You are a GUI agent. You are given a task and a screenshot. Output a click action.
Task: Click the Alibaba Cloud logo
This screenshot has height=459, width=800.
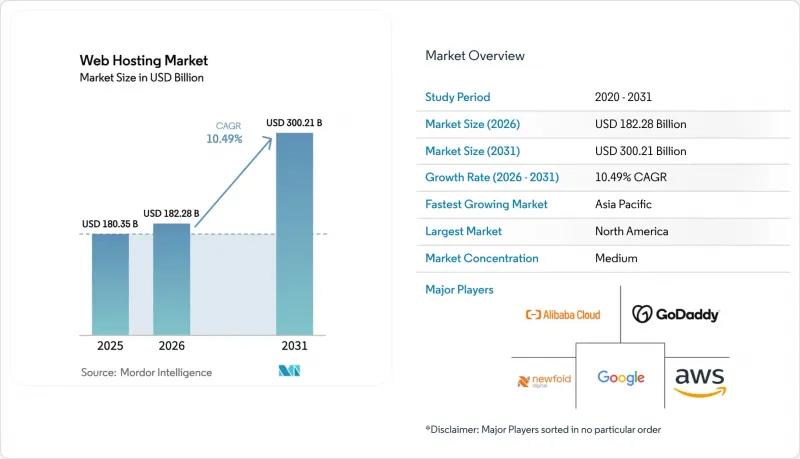pos(563,315)
